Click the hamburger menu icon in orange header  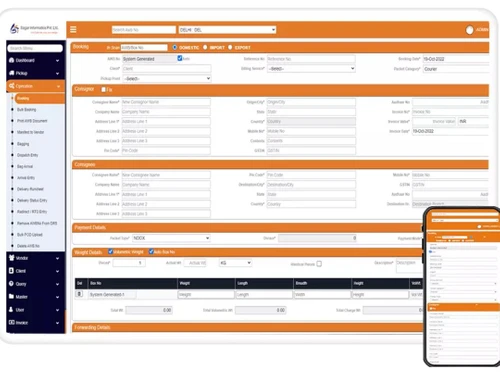(73, 30)
